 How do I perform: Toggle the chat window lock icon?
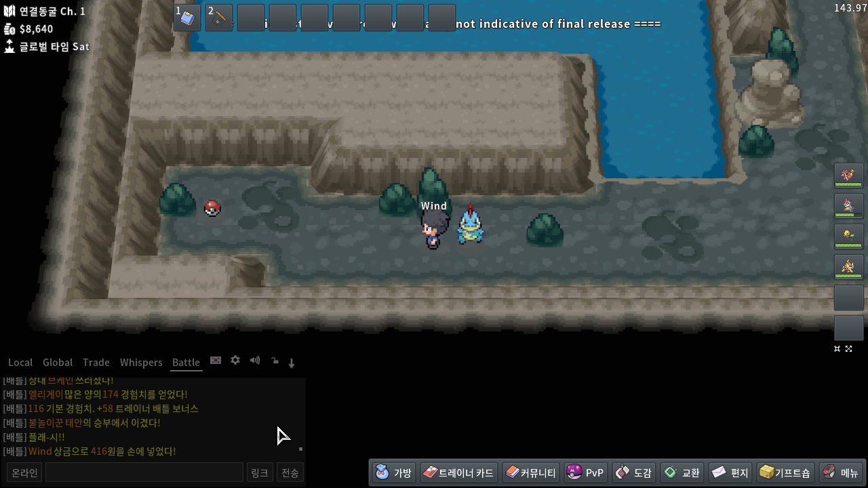pos(275,361)
